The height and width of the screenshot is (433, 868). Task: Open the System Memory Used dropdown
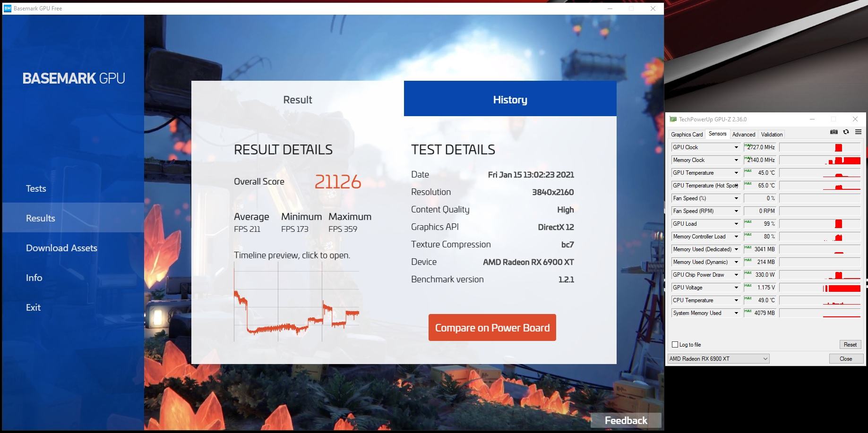point(736,313)
